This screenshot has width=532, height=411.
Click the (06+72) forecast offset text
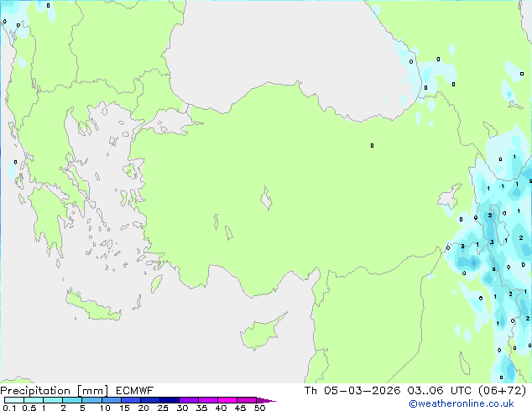pyautogui.click(x=502, y=391)
